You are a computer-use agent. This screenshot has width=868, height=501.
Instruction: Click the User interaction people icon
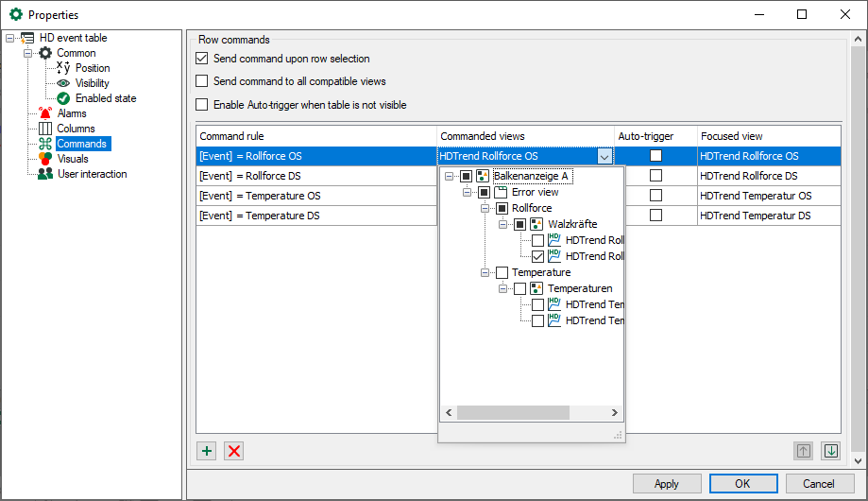45,174
